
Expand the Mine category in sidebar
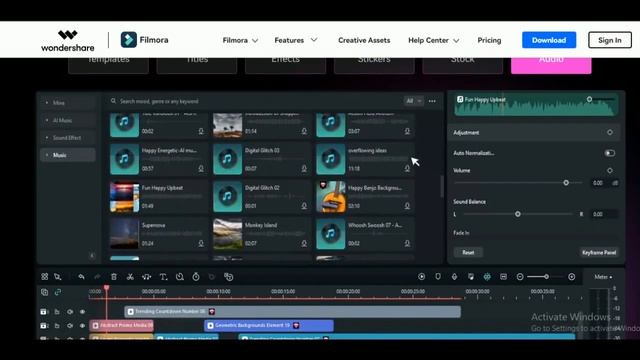pyautogui.click(x=68, y=102)
